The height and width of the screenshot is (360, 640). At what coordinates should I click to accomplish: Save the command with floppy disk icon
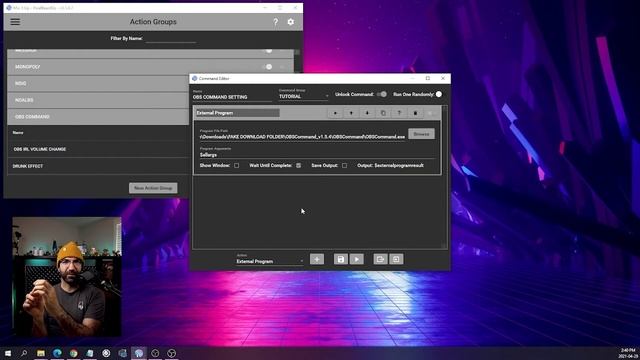pos(341,259)
